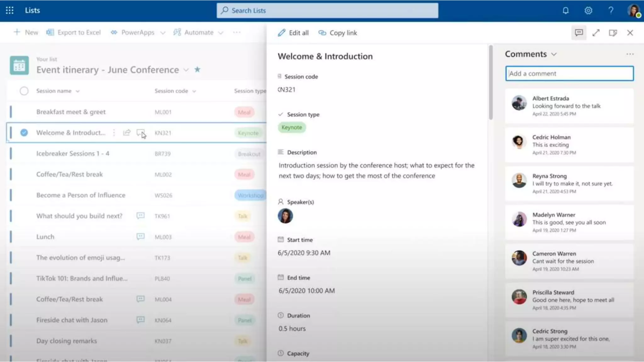Expand the Comments header chevron
Viewport: 644px width, 362px height.
point(554,54)
